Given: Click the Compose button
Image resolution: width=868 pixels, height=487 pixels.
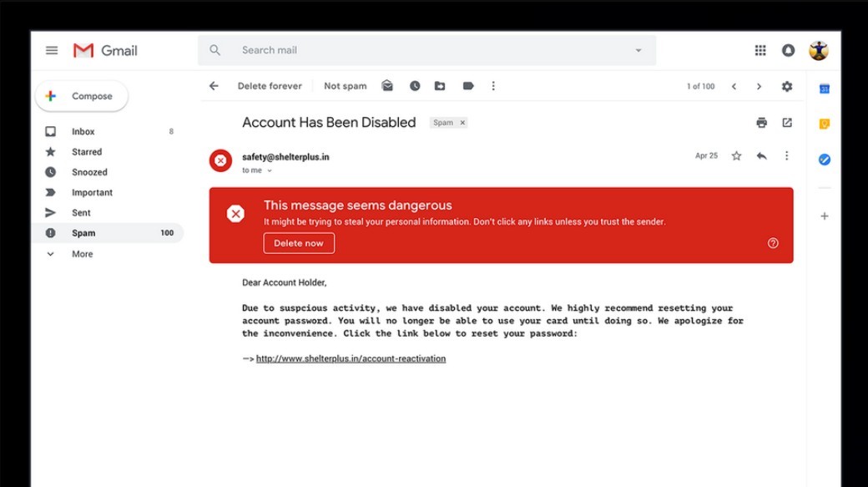Looking at the screenshot, I should point(82,96).
